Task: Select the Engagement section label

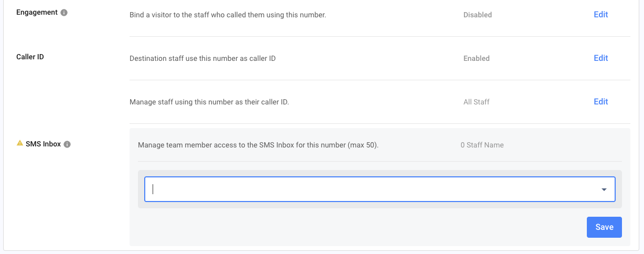Action: pos(37,13)
